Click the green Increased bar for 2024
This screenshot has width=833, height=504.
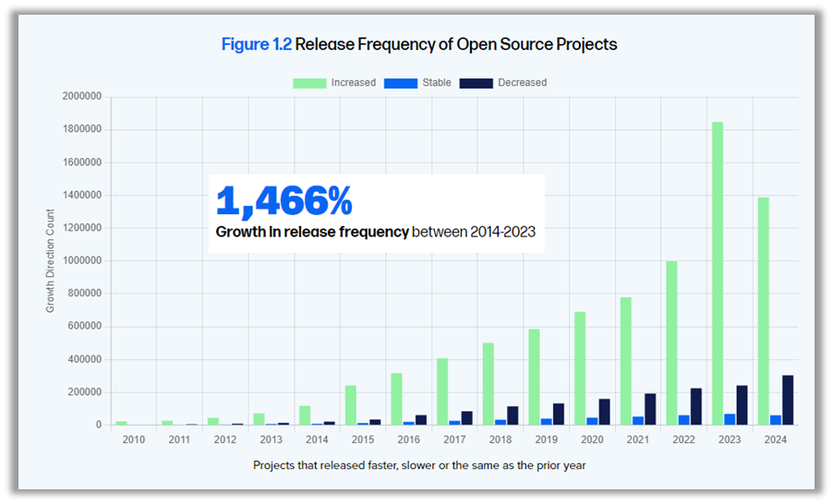pyautogui.click(x=763, y=311)
